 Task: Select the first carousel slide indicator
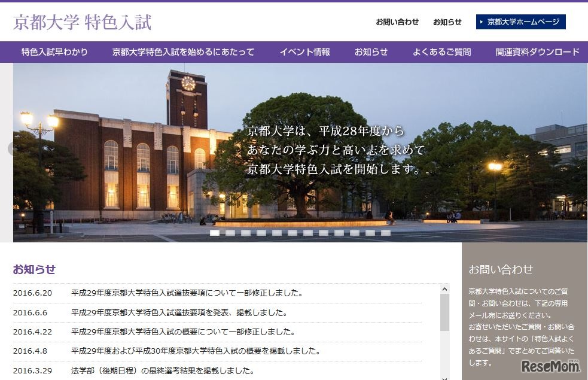tap(215, 233)
